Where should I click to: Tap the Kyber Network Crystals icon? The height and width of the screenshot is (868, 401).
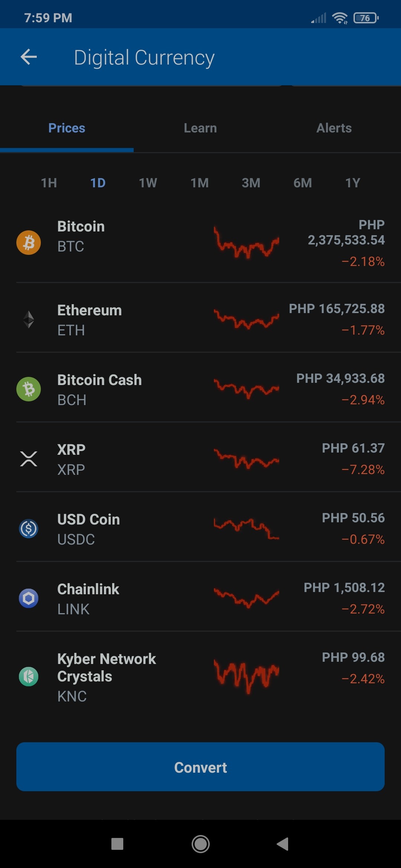click(29, 677)
